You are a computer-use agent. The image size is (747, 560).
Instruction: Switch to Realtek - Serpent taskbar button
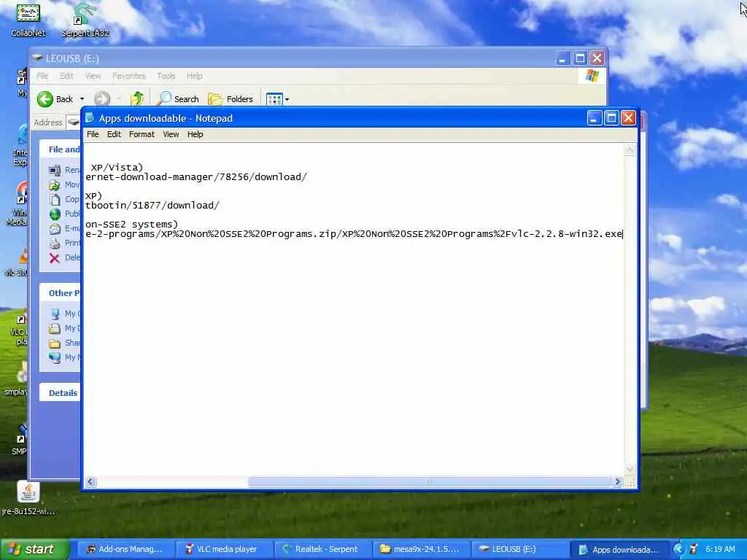(x=322, y=549)
